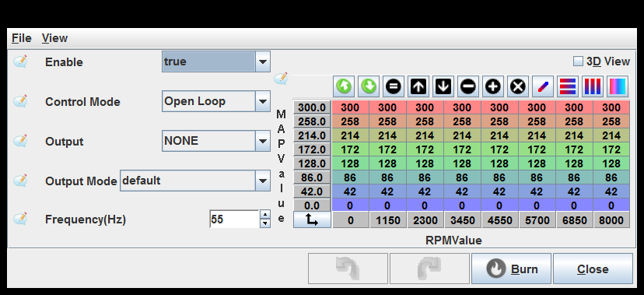Click the green down-arrow decrement icon in table toolbar
644x295 pixels.
point(369,86)
